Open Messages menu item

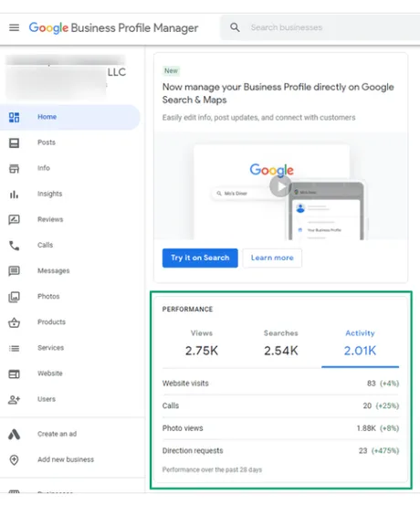(x=54, y=270)
